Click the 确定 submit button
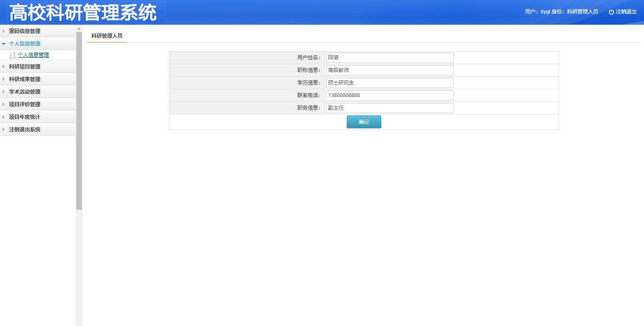 point(364,122)
